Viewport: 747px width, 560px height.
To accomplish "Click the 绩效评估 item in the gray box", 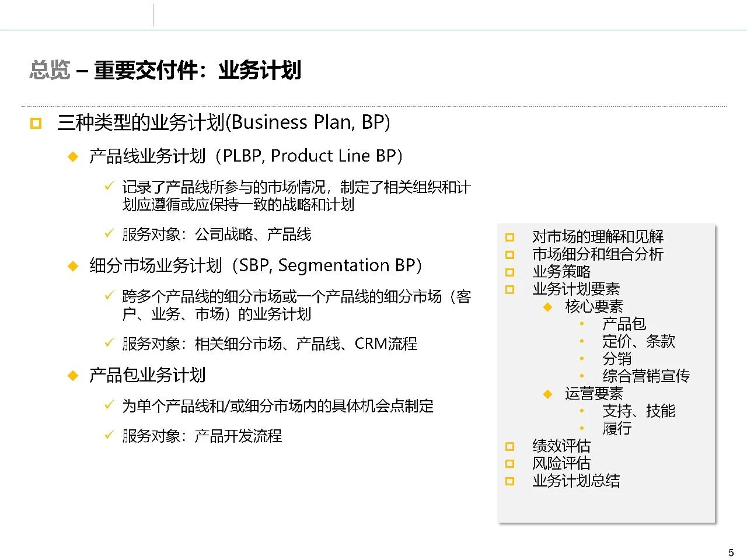I will click(561, 446).
